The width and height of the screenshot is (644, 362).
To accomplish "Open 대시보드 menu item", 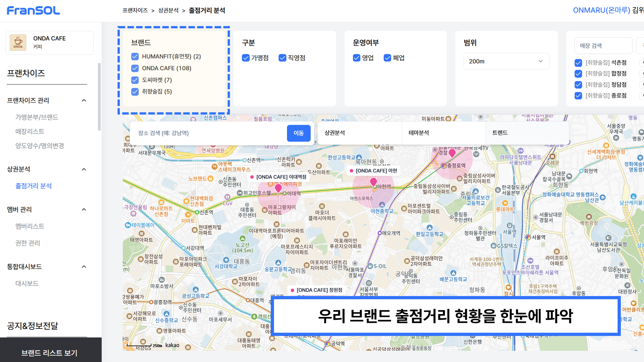I will pos(27,283).
